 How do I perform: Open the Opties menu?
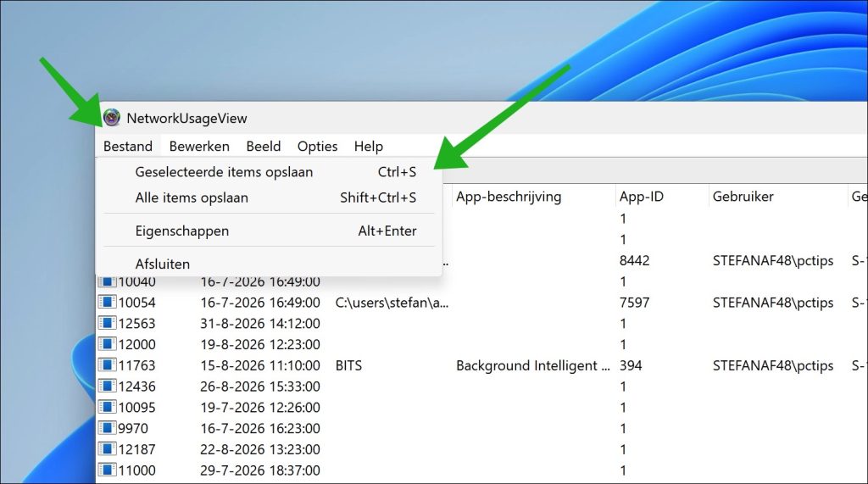click(x=317, y=146)
